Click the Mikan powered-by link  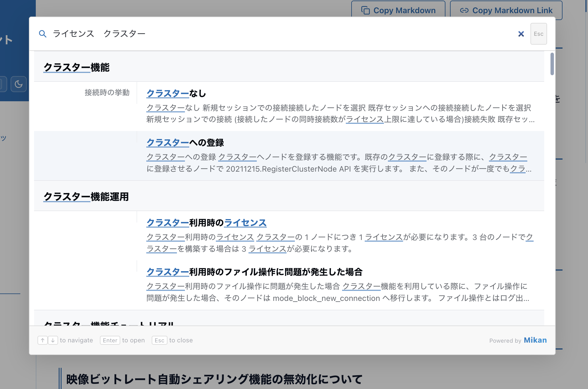point(535,340)
